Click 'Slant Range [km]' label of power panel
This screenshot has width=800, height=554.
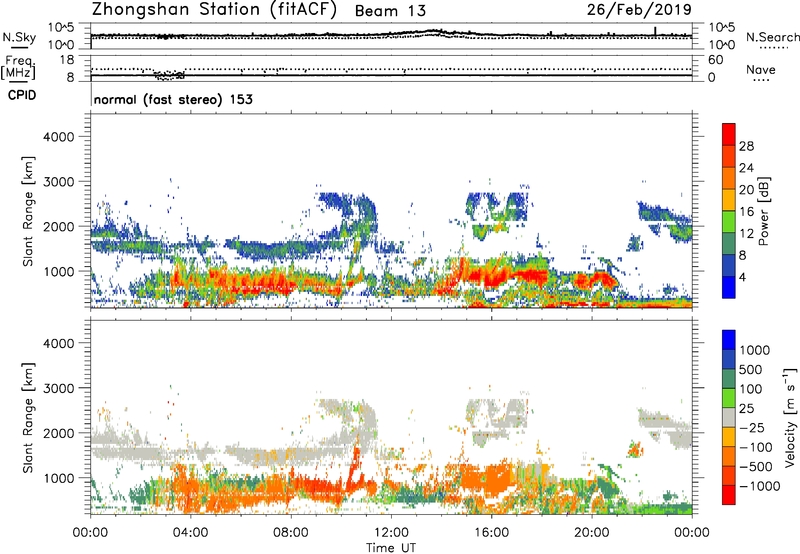[28, 211]
